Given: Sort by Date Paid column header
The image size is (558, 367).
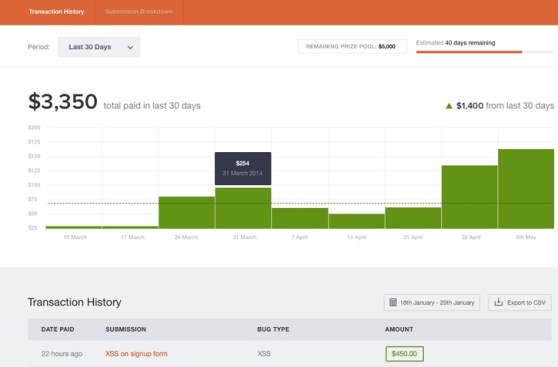Looking at the screenshot, I should (x=58, y=330).
